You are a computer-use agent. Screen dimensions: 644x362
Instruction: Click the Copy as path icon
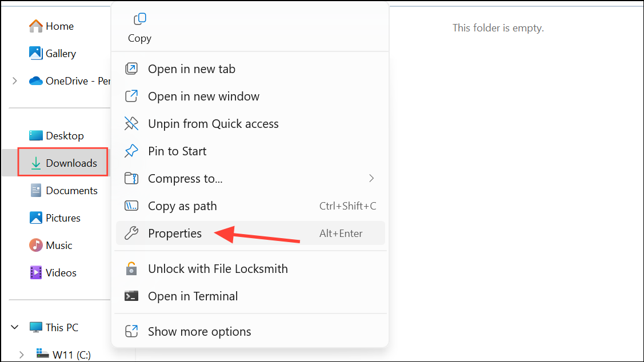point(131,206)
